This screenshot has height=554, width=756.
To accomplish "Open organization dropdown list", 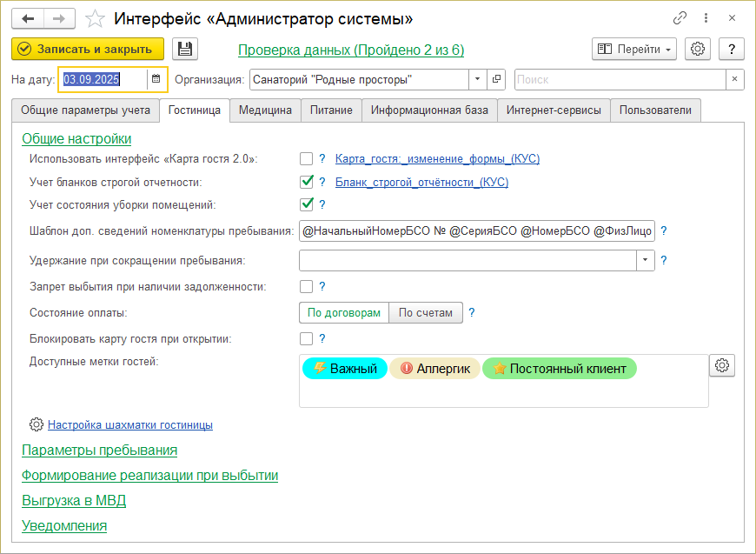I will tap(478, 79).
